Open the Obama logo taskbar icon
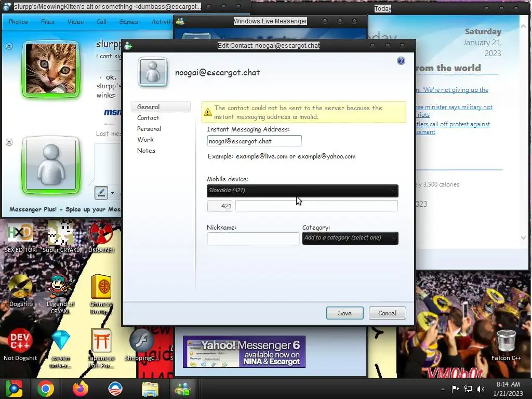The height and width of the screenshot is (399, 532). (x=115, y=389)
